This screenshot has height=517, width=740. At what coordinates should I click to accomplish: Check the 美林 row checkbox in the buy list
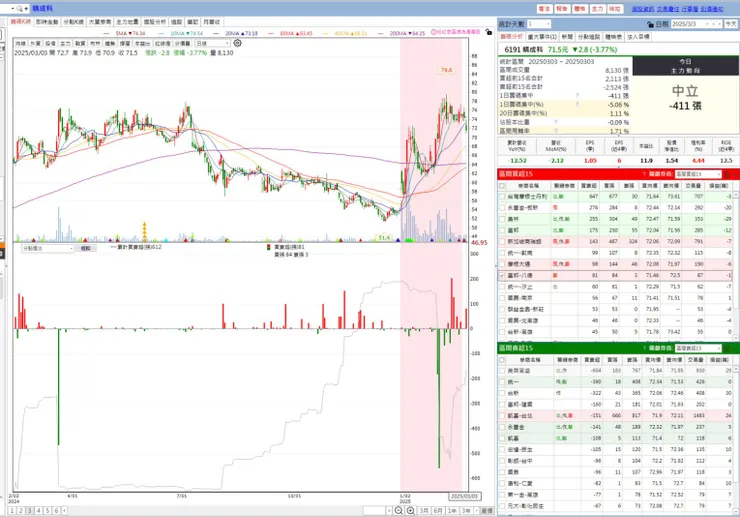click(x=502, y=219)
